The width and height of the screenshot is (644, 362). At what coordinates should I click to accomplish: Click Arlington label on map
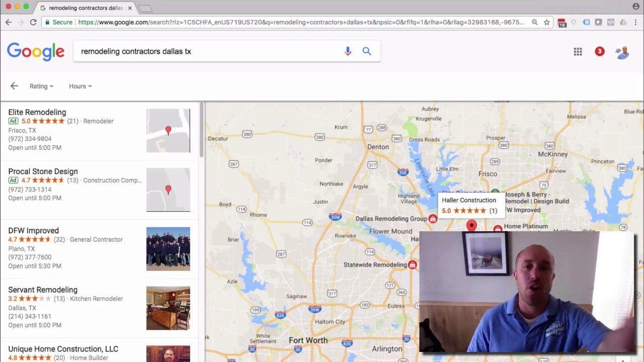(387, 349)
